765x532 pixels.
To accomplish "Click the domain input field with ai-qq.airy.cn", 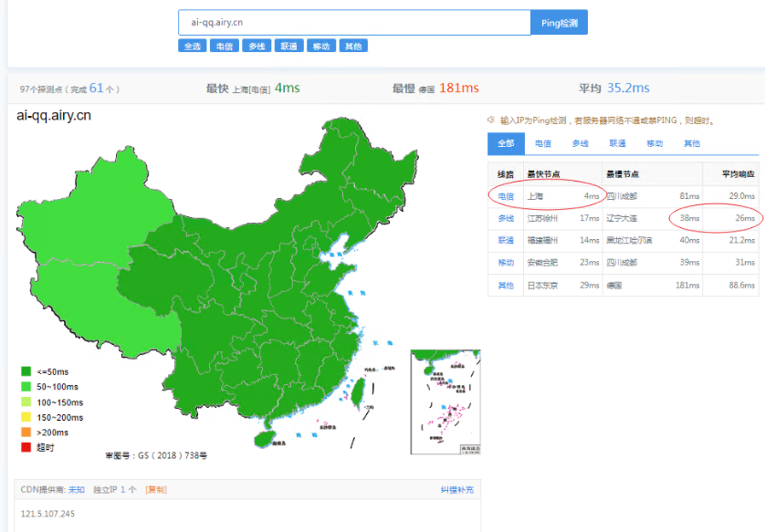I will [355, 23].
